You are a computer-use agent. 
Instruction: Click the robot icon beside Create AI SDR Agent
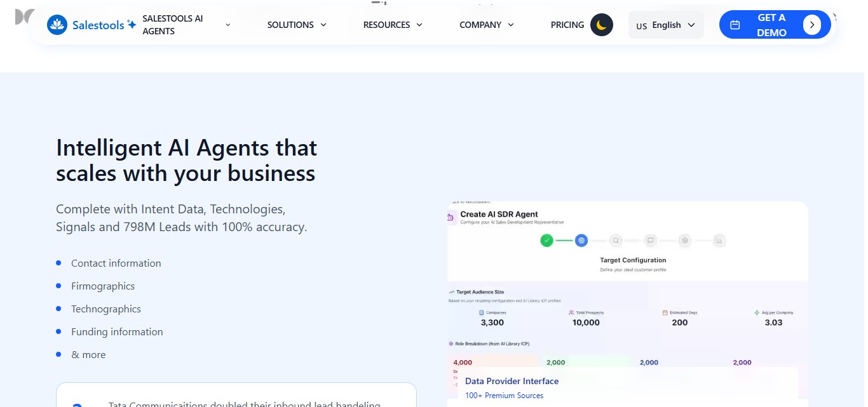coord(451,217)
